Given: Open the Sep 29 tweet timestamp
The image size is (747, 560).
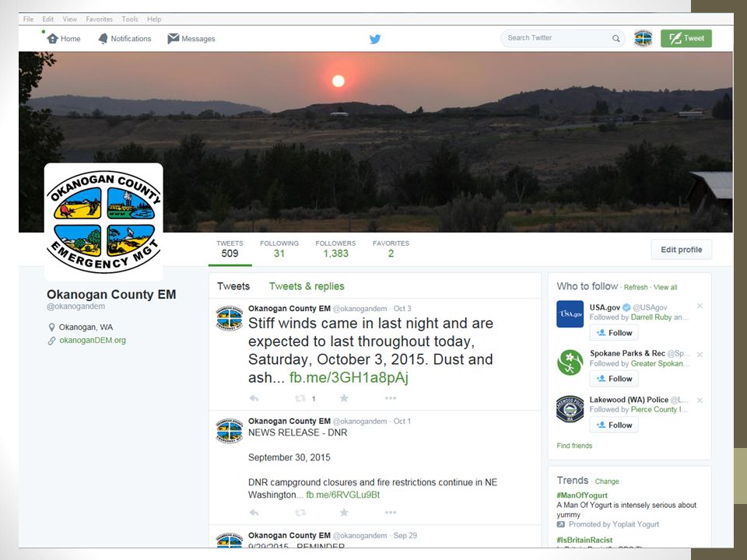Looking at the screenshot, I should point(405,536).
